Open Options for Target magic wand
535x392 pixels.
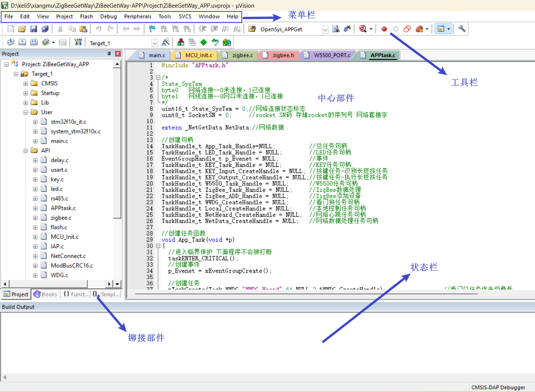(x=166, y=42)
